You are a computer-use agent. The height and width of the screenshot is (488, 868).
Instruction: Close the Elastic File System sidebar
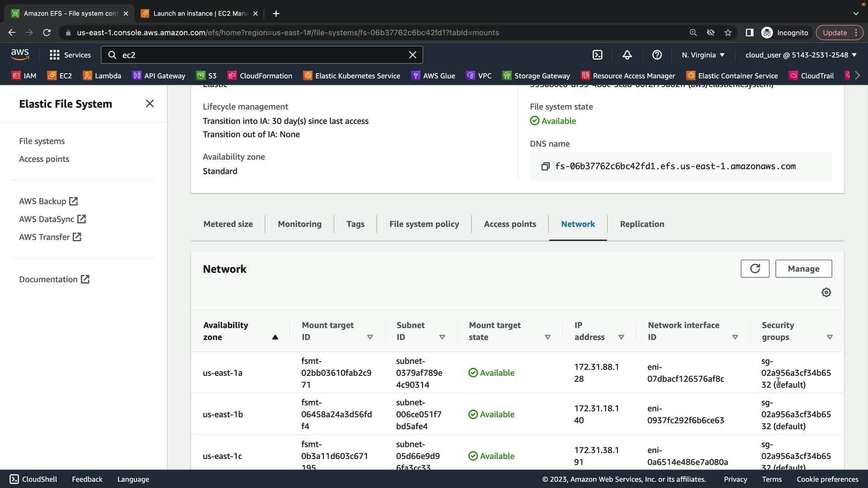[150, 103]
